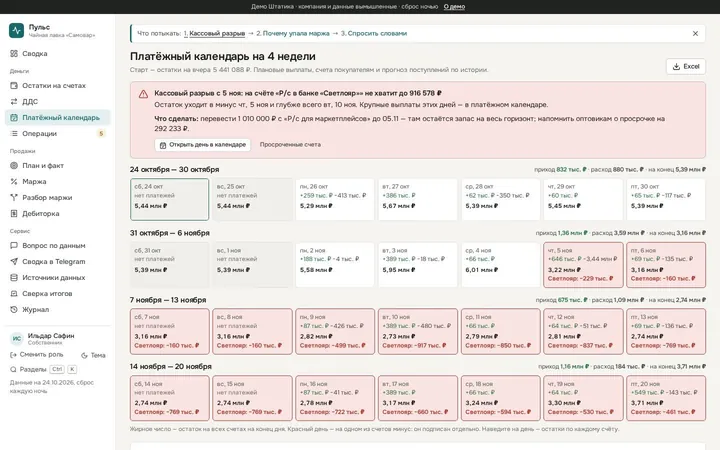Click the Ctrl K shortcut hint
The width and height of the screenshot is (720, 450).
(63, 369)
